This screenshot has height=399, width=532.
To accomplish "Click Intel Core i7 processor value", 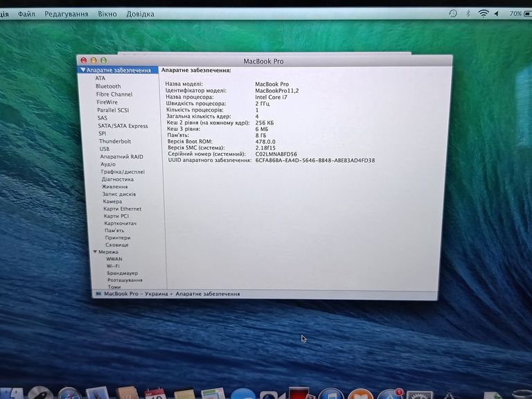I will [x=271, y=97].
